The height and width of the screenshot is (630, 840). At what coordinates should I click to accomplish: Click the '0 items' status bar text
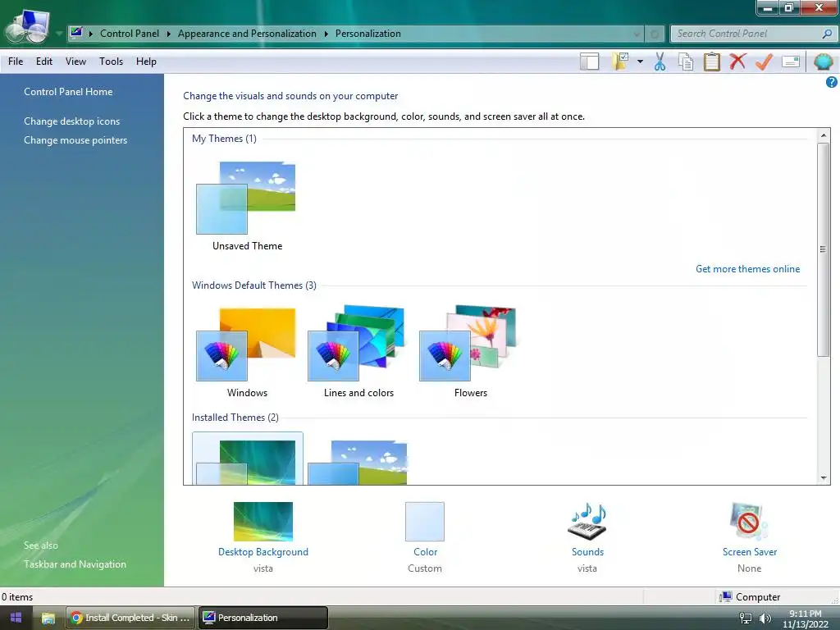click(17, 597)
